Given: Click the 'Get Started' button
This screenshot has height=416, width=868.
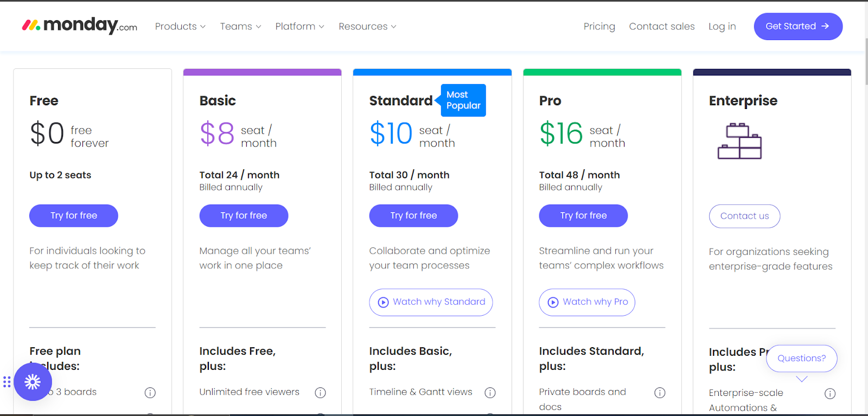Looking at the screenshot, I should 797,26.
